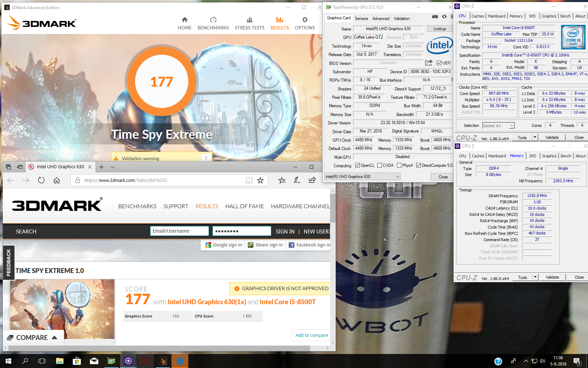Open Mail app from taskbar
This screenshot has height=368, width=588.
point(94,361)
